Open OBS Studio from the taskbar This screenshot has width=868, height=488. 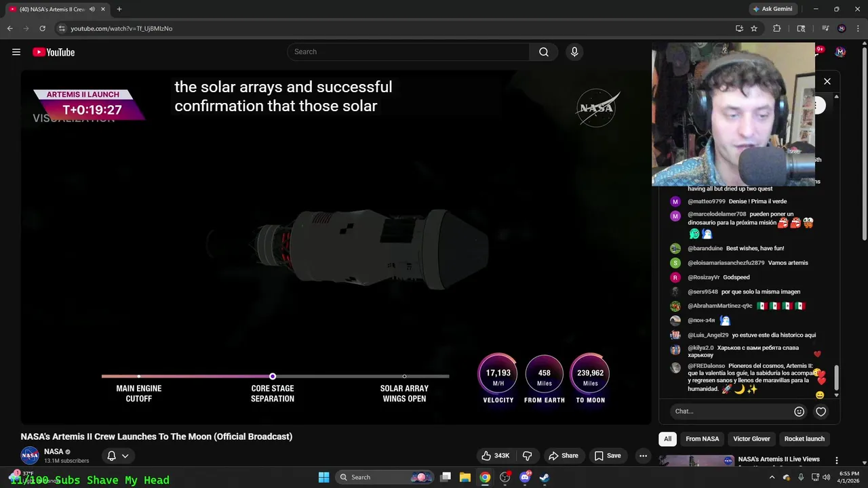tap(505, 477)
